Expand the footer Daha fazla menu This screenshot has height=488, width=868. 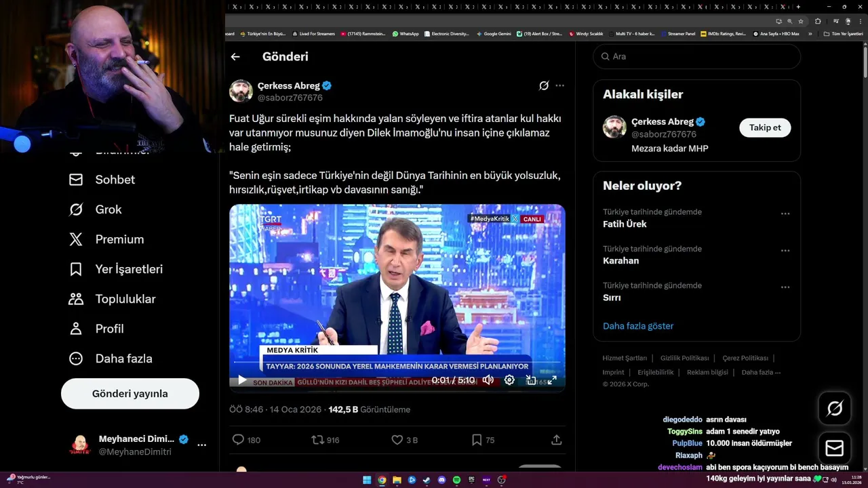(x=761, y=372)
